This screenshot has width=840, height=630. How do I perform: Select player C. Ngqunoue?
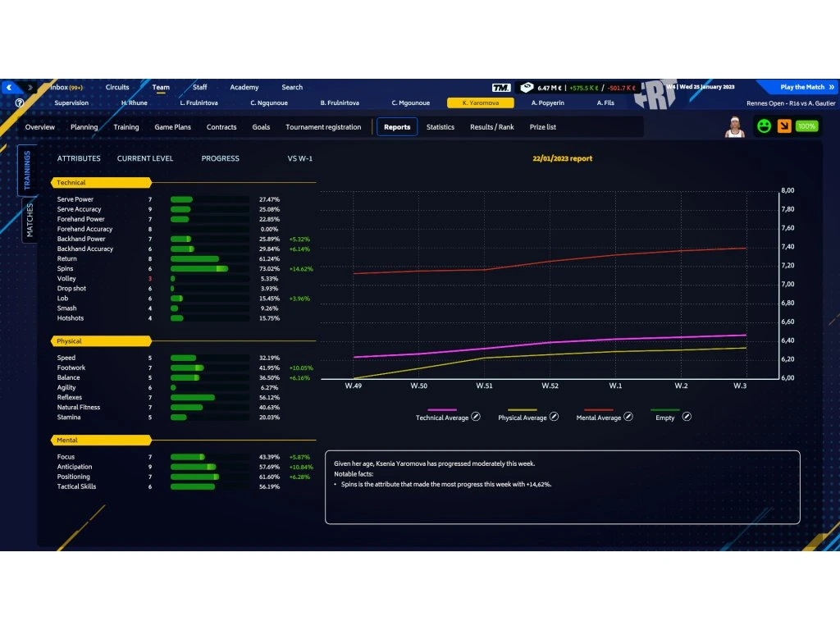coord(269,103)
